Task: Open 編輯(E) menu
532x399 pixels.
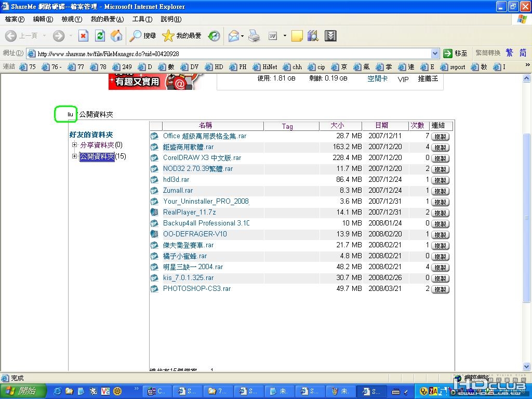Action: point(43,19)
